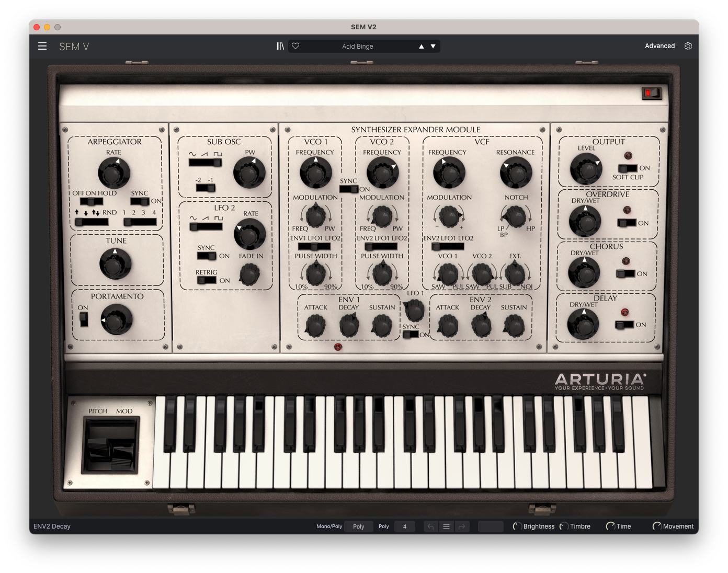Open the hamburger main menu
The height and width of the screenshot is (573, 728).
(42, 46)
